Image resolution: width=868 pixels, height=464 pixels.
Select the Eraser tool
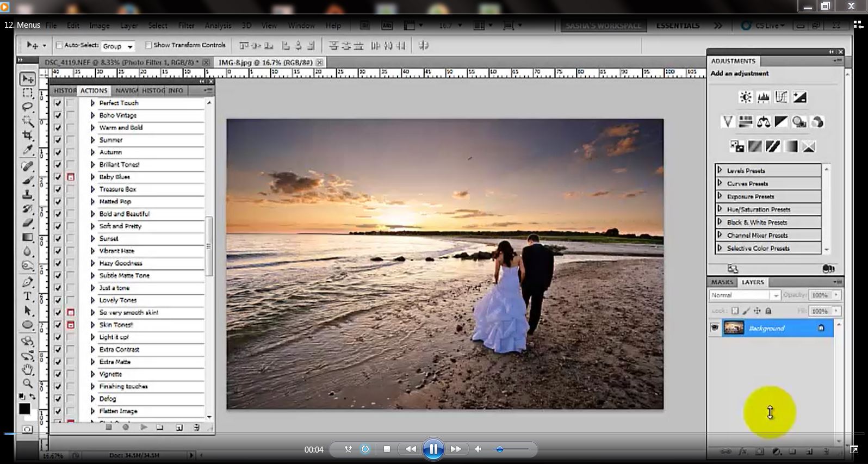[x=27, y=223]
